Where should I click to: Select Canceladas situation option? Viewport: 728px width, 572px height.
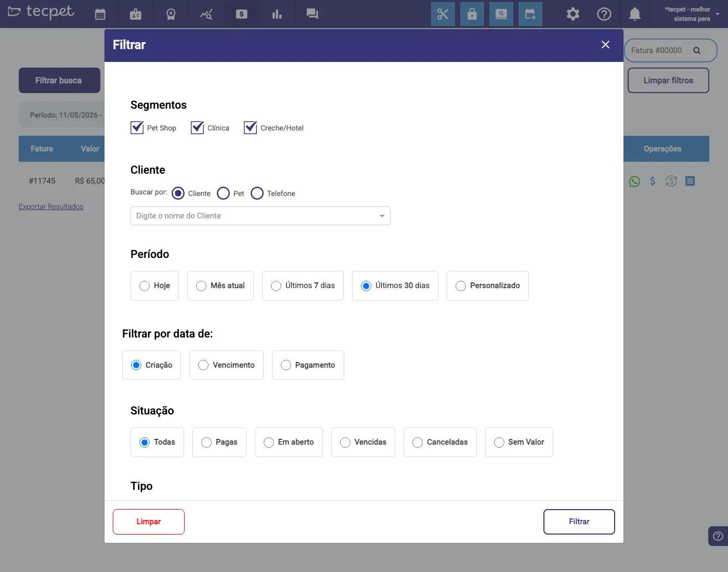pos(440,442)
